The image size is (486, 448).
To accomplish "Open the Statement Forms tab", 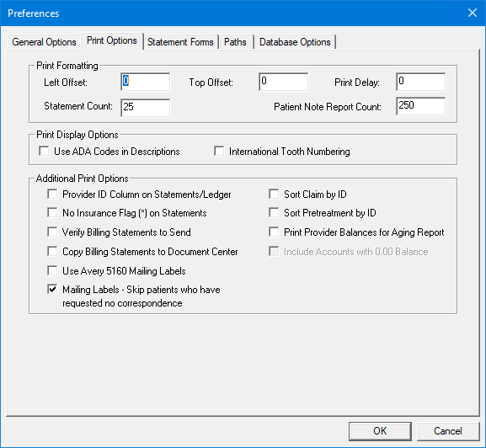I will pos(180,42).
